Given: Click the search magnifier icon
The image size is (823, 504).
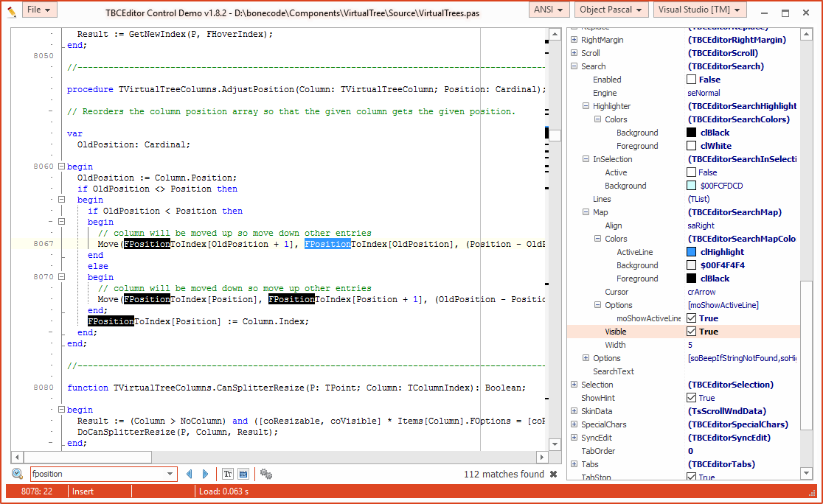Looking at the screenshot, I should [17, 474].
